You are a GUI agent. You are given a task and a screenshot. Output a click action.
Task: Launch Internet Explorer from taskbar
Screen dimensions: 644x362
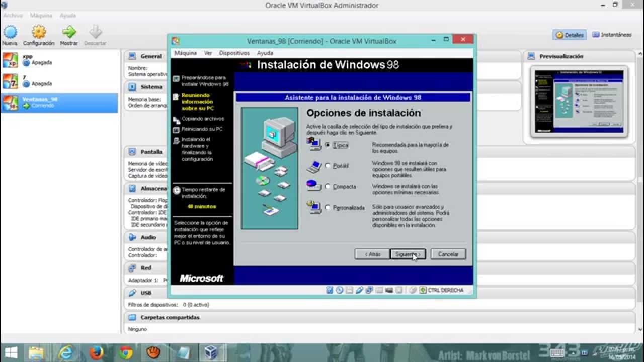66,352
